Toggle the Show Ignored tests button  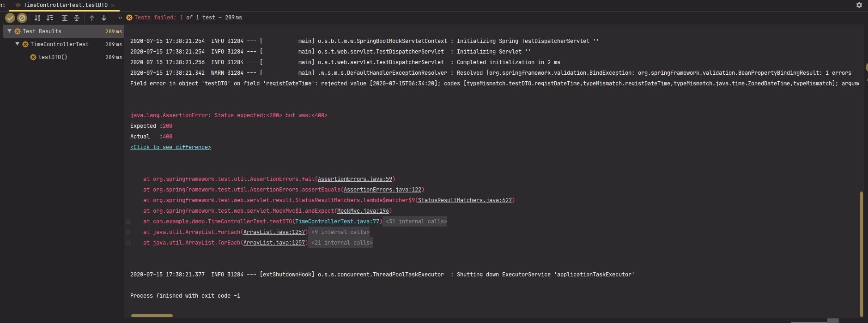pos(22,18)
